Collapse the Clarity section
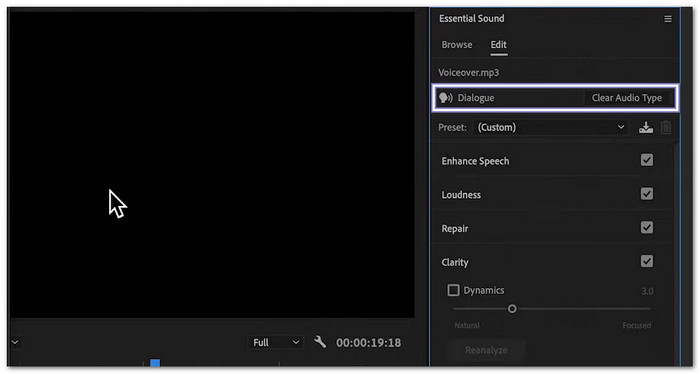This screenshot has height=374, width=700. click(x=454, y=262)
